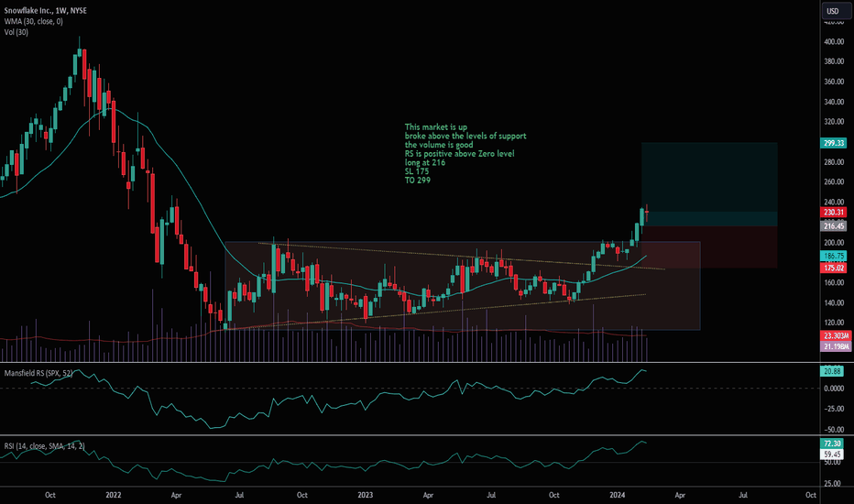The height and width of the screenshot is (504, 854).
Task: Click the -25.00 Mansfield RS axis label
Action: (x=834, y=409)
